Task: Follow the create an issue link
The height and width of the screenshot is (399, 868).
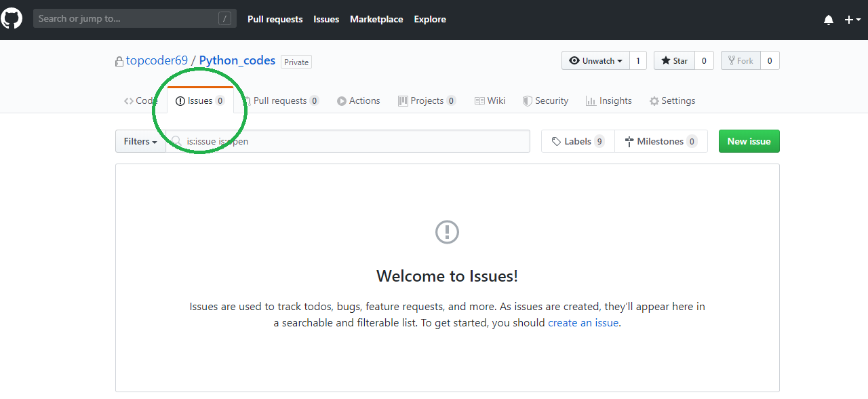Action: point(583,323)
